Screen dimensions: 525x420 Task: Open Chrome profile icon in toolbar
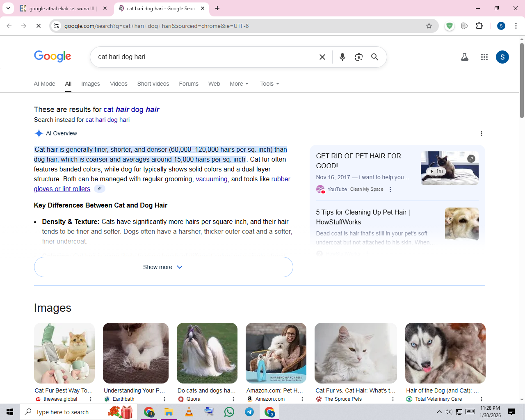point(501,26)
